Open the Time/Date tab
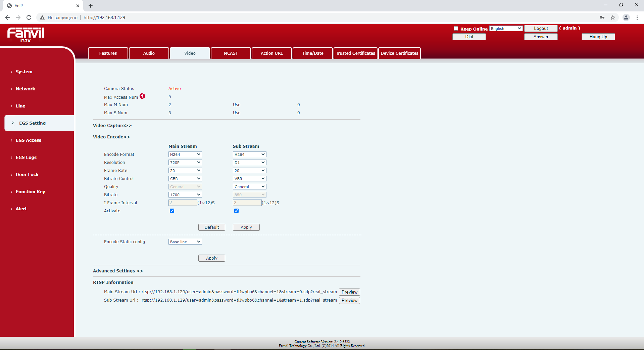The width and height of the screenshot is (644, 350). tap(312, 53)
